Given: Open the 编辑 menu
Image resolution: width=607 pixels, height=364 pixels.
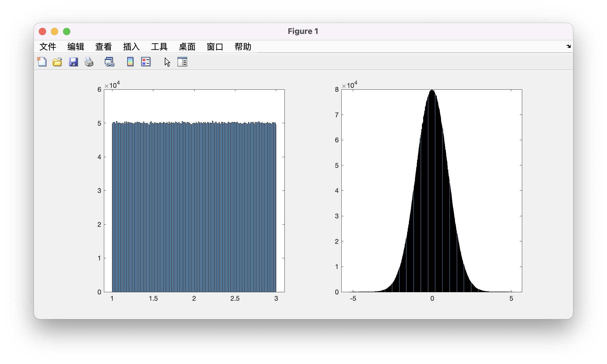Looking at the screenshot, I should (76, 47).
